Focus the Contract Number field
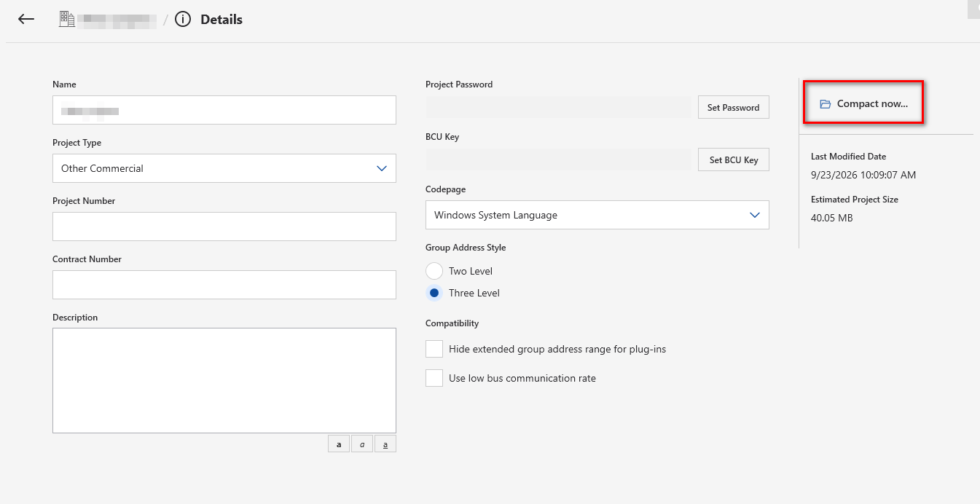This screenshot has height=504, width=980. point(224,285)
